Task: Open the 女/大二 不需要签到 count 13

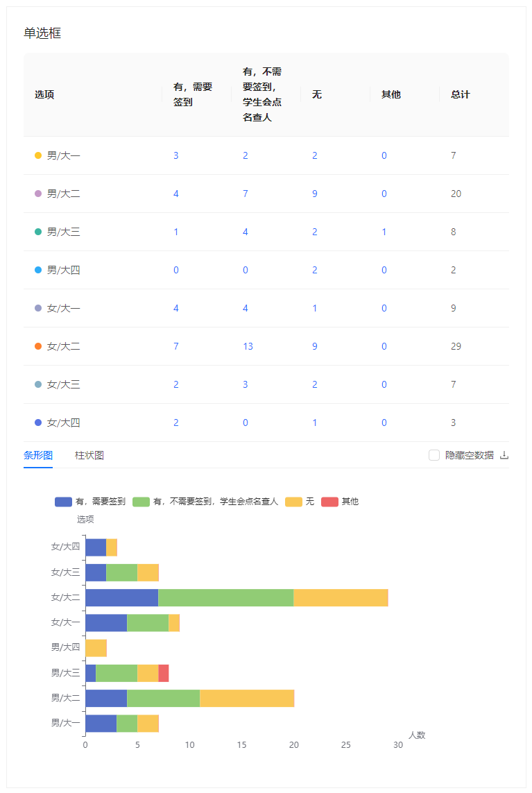Action: click(248, 346)
